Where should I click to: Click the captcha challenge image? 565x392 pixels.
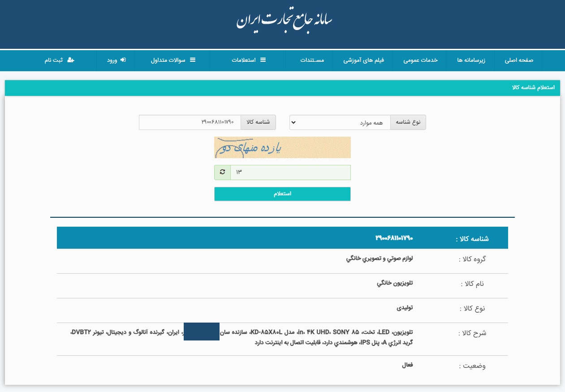[x=282, y=147]
